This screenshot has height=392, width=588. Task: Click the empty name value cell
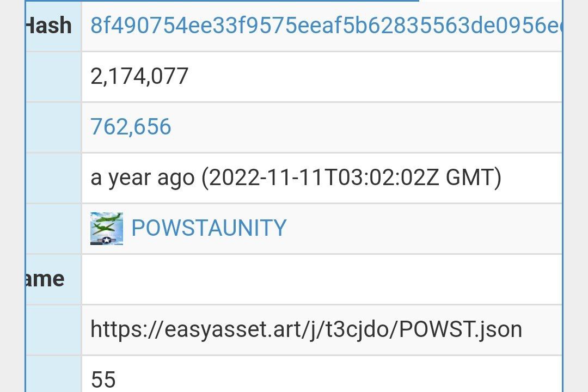click(x=322, y=279)
